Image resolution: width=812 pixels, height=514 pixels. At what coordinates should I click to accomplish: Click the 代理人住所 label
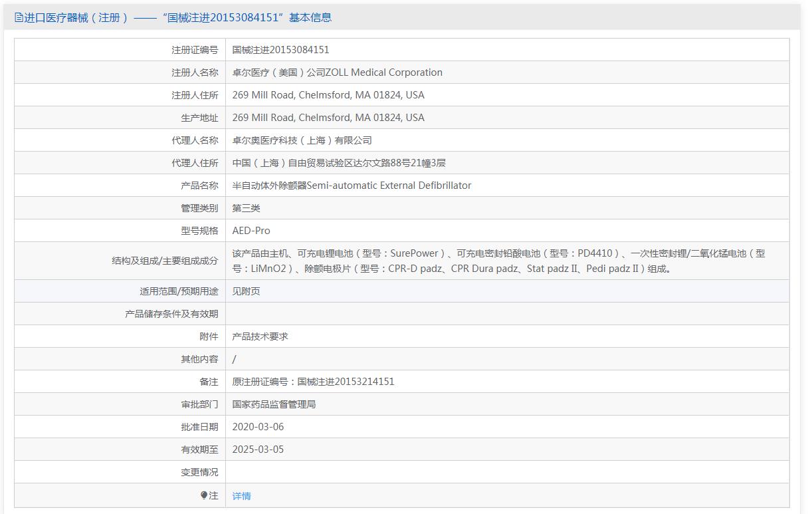[195, 163]
